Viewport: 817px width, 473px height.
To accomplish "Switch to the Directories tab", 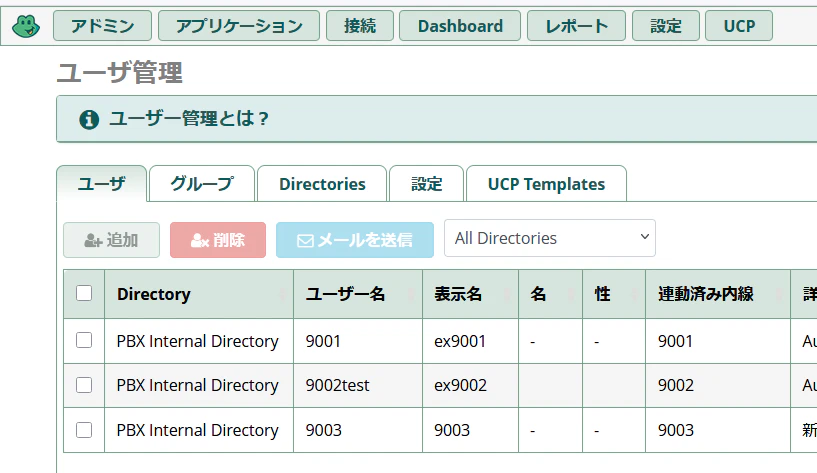I will [x=322, y=183].
